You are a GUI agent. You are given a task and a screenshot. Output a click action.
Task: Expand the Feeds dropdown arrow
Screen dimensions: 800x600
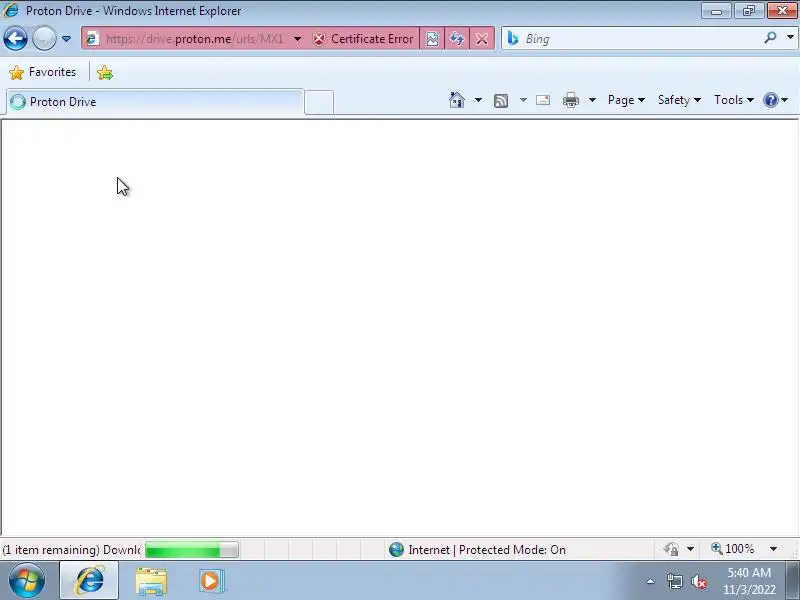523,100
